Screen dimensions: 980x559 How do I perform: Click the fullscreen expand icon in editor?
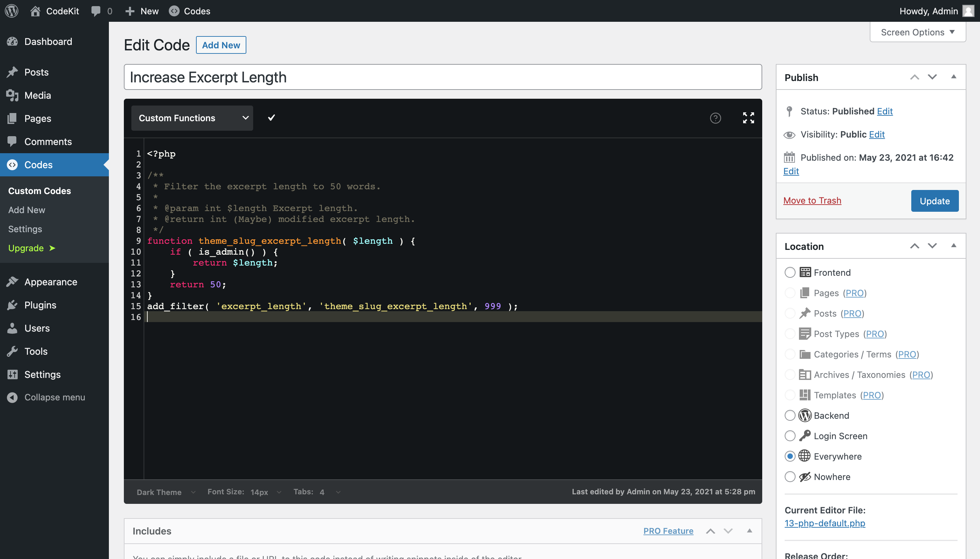pos(749,118)
